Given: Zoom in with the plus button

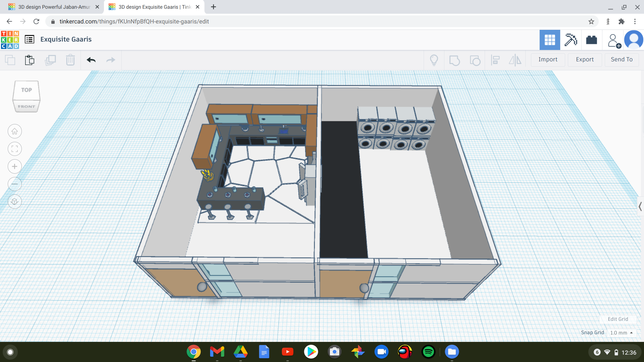Looking at the screenshot, I should pos(15,167).
